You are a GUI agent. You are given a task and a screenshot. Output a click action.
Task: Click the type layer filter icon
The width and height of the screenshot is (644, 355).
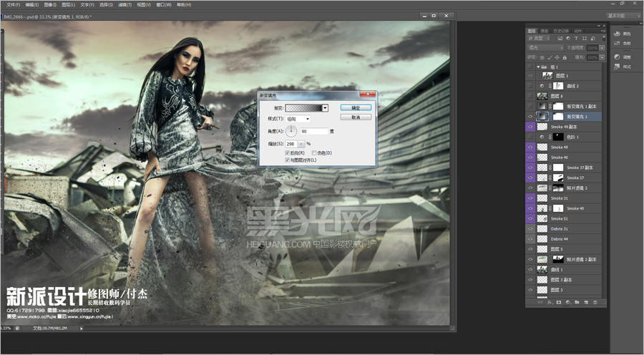pos(576,38)
